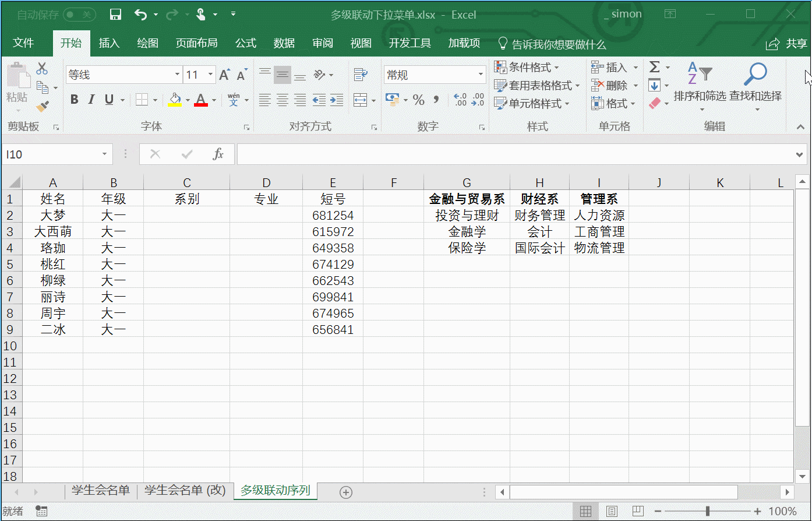Toggle Underline formatting

click(x=109, y=100)
